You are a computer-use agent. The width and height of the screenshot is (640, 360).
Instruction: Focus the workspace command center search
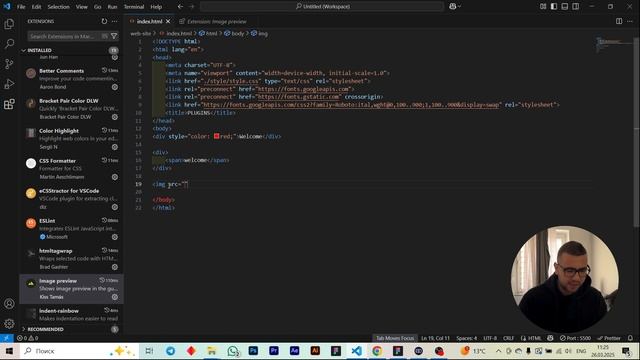coord(322,6)
